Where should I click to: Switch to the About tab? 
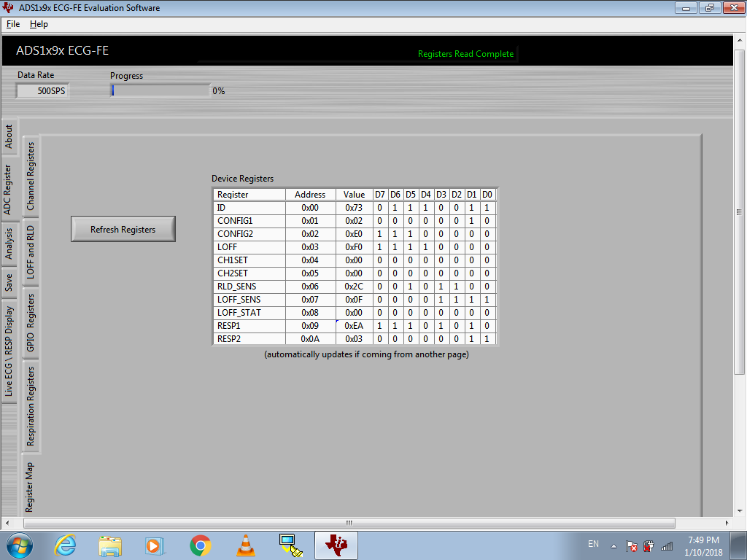coord(9,136)
